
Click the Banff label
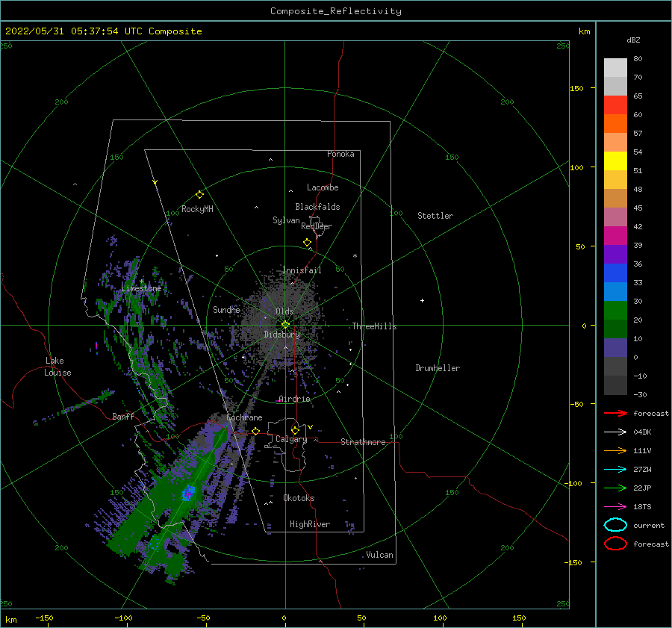click(123, 416)
